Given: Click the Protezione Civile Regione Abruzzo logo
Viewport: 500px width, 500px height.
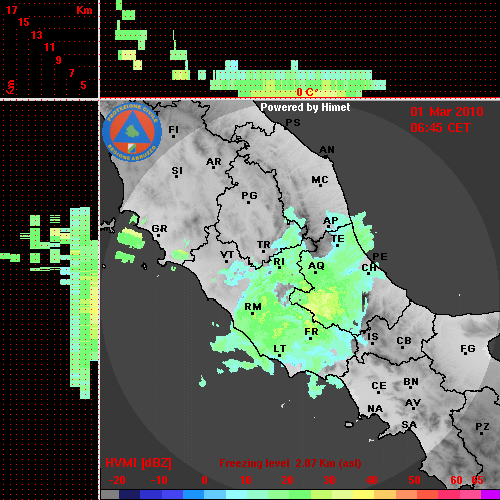Looking at the screenshot, I should [x=132, y=132].
